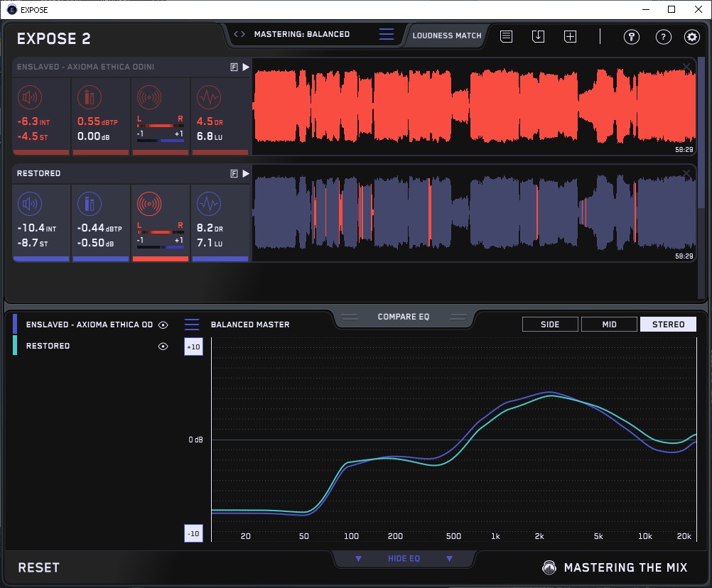Open the preset menu next to Mastering: Balanced
712x588 pixels.
pos(387,34)
